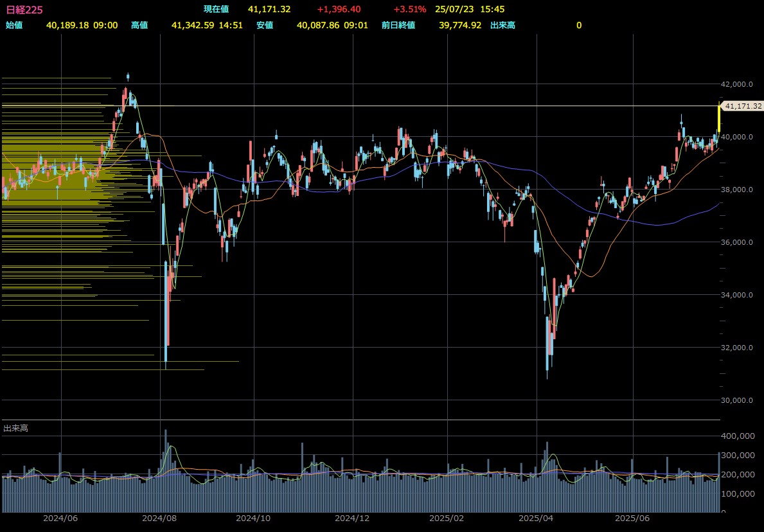This screenshot has height=532, width=764.
Task: Click the latest yellow candlestick
Action: point(719,117)
